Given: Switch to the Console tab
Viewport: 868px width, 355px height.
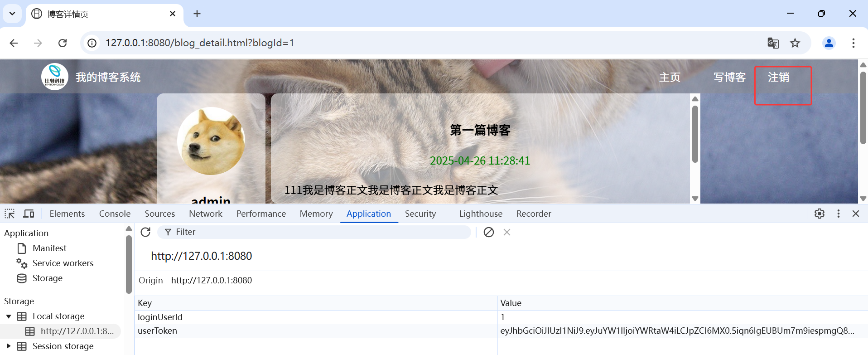Looking at the screenshot, I should pyautogui.click(x=115, y=214).
